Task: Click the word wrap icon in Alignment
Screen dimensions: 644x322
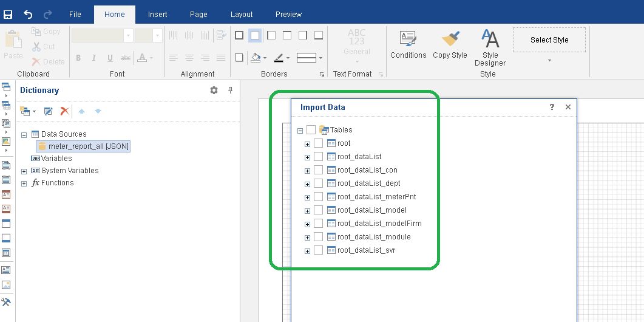Action: 222,35
